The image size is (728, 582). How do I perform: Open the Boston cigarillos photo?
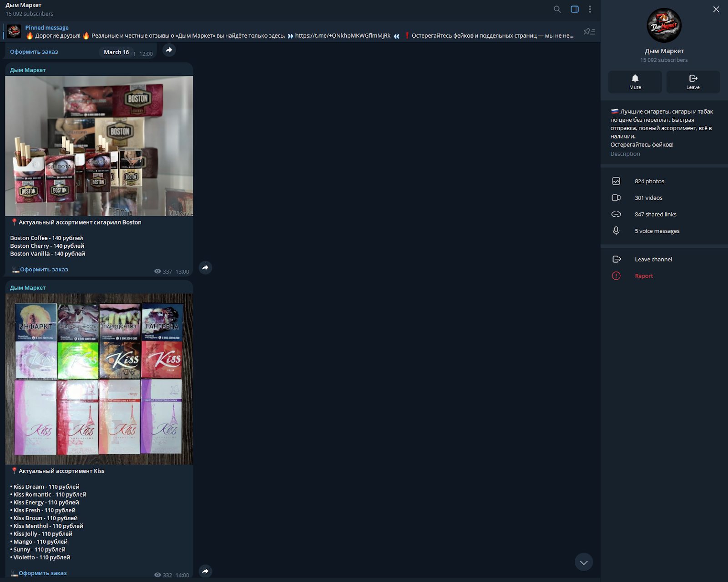pos(99,145)
